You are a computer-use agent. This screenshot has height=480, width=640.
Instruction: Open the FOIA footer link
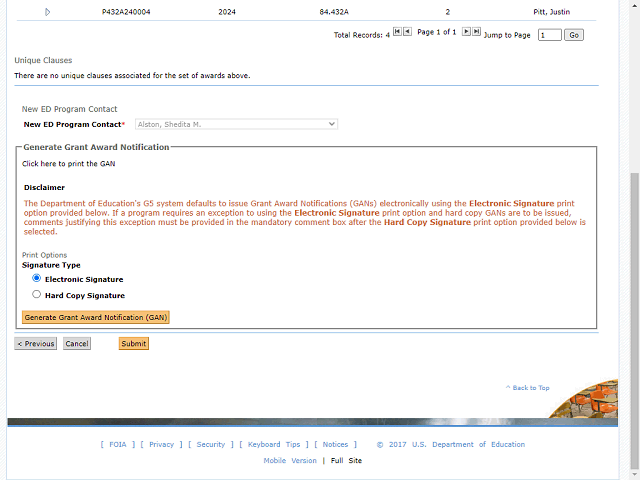pyautogui.click(x=118, y=444)
